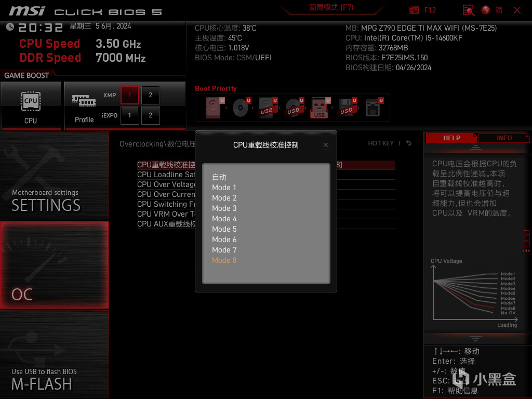Toggle XMP profile 2
The width and height of the screenshot is (532, 399).
click(150, 95)
